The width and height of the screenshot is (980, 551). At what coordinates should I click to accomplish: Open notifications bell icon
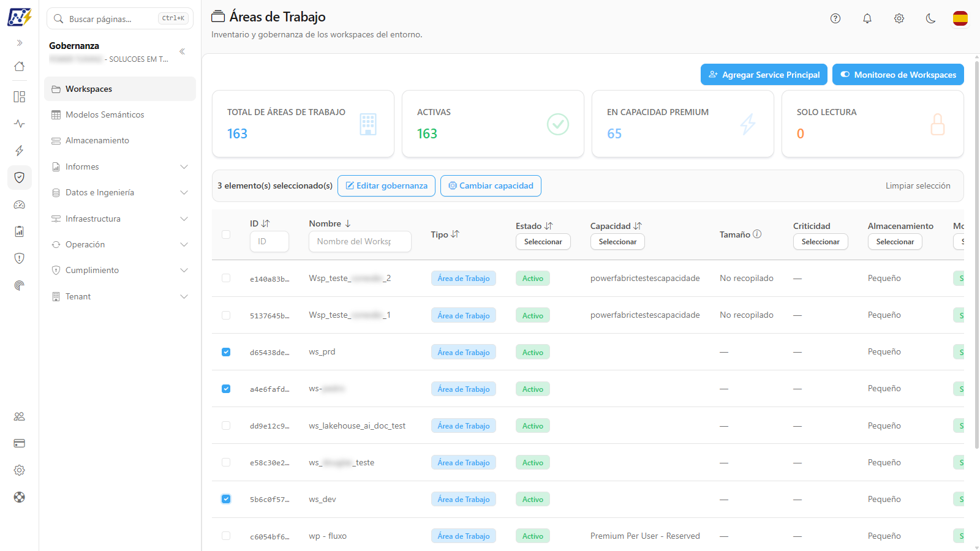tap(867, 18)
